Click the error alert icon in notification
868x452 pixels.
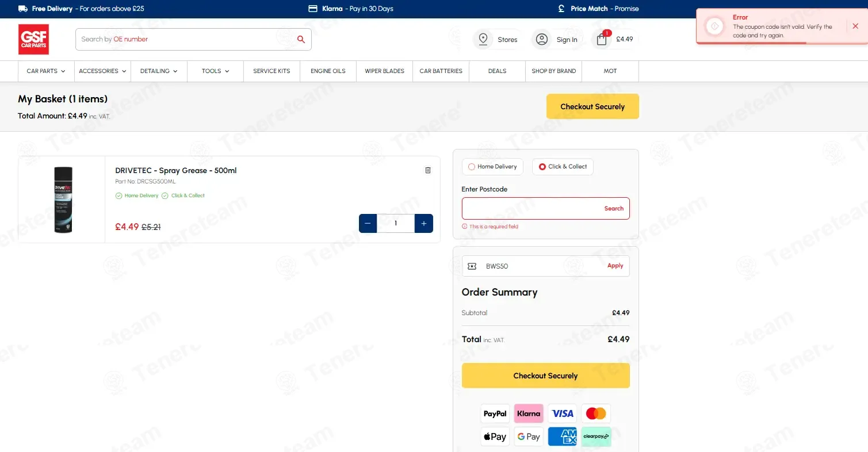click(714, 26)
